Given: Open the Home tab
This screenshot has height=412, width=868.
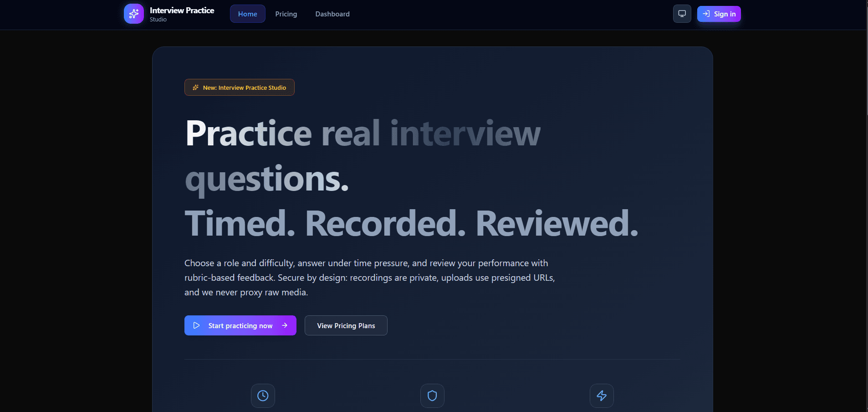Looking at the screenshot, I should point(247,14).
